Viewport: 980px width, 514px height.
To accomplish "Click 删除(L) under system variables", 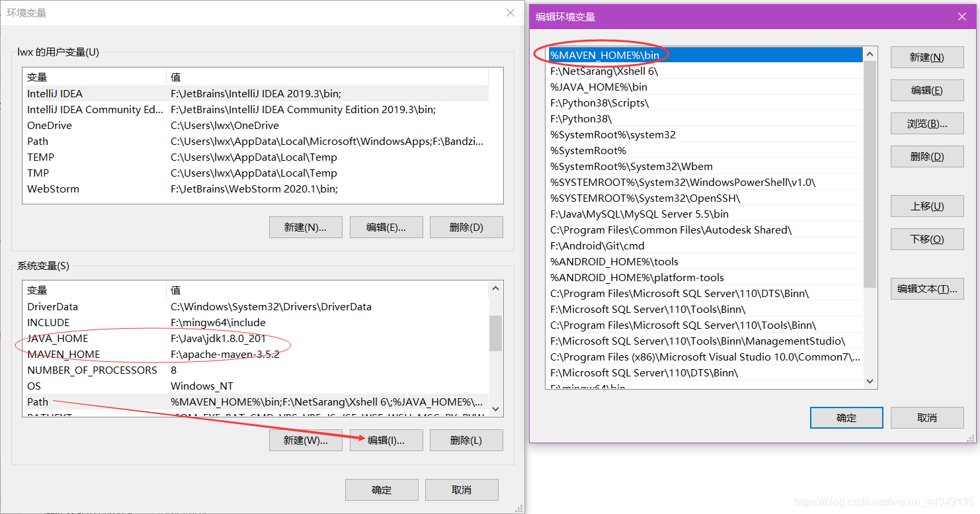I will 466,440.
